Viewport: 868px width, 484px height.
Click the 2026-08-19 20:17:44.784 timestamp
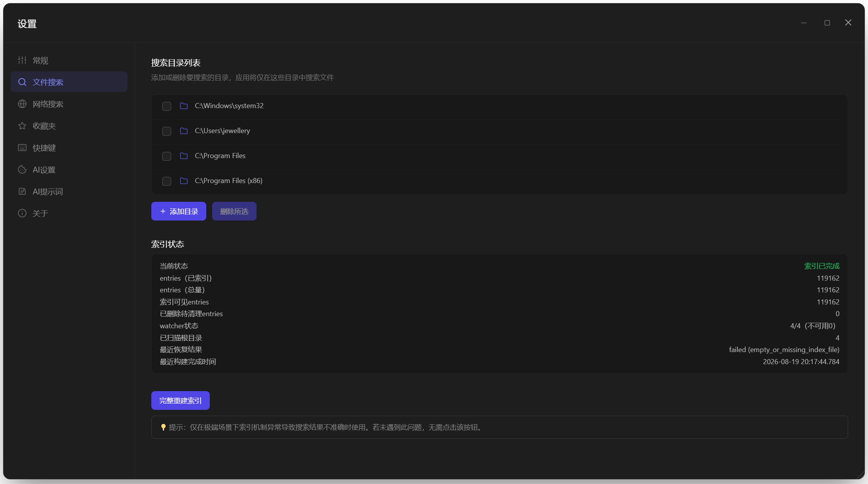[x=801, y=362]
